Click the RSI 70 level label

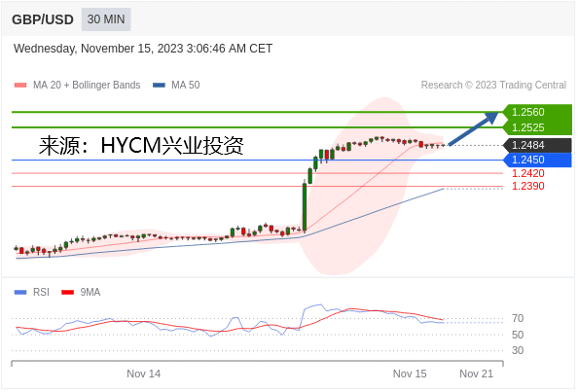point(518,318)
